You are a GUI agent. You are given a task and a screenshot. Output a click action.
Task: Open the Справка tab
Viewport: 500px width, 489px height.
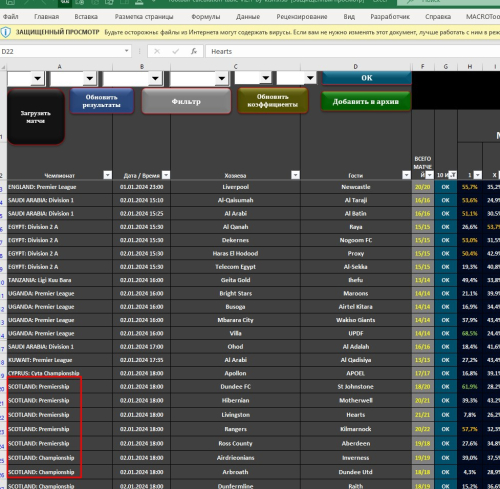tap(438, 16)
